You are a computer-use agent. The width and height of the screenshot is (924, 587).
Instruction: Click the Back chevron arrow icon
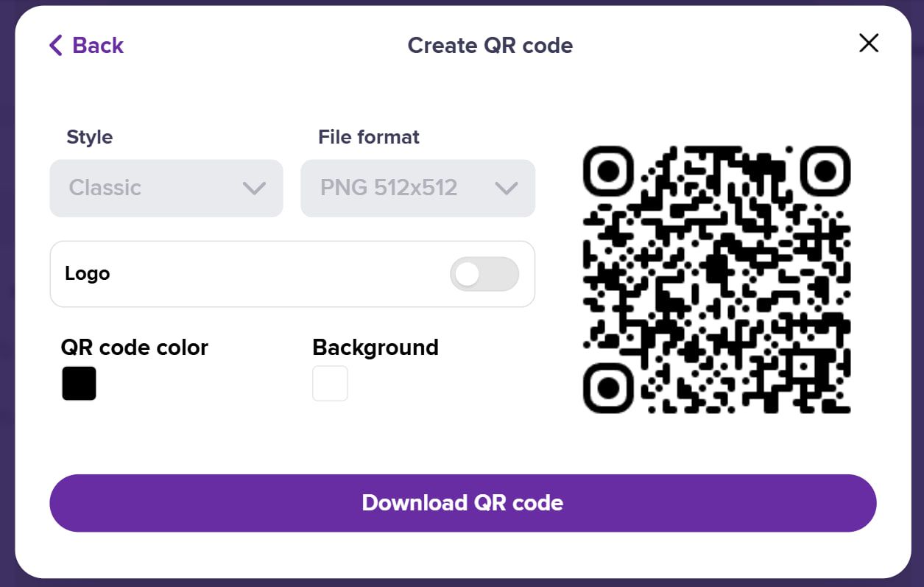coord(56,46)
